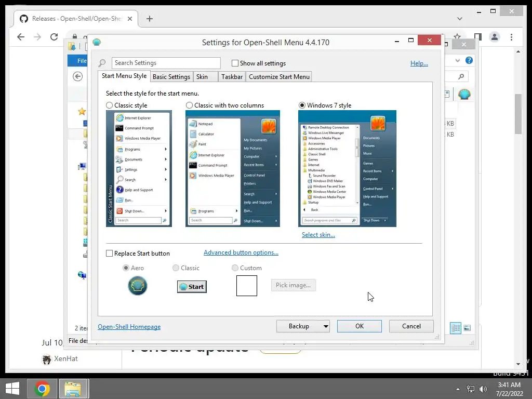Click the Windows Start button on the taskbar
The image size is (532, 399).
click(12, 389)
